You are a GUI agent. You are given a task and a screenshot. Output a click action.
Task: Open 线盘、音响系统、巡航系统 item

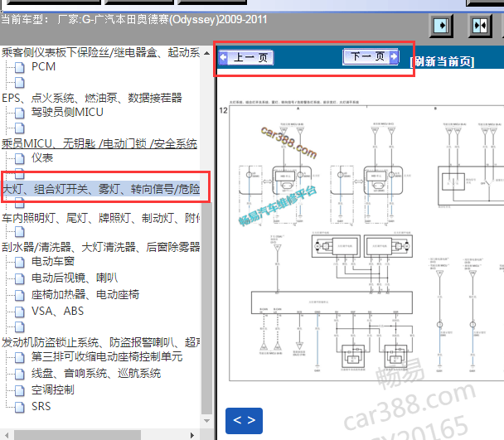pyautogui.click(x=96, y=373)
